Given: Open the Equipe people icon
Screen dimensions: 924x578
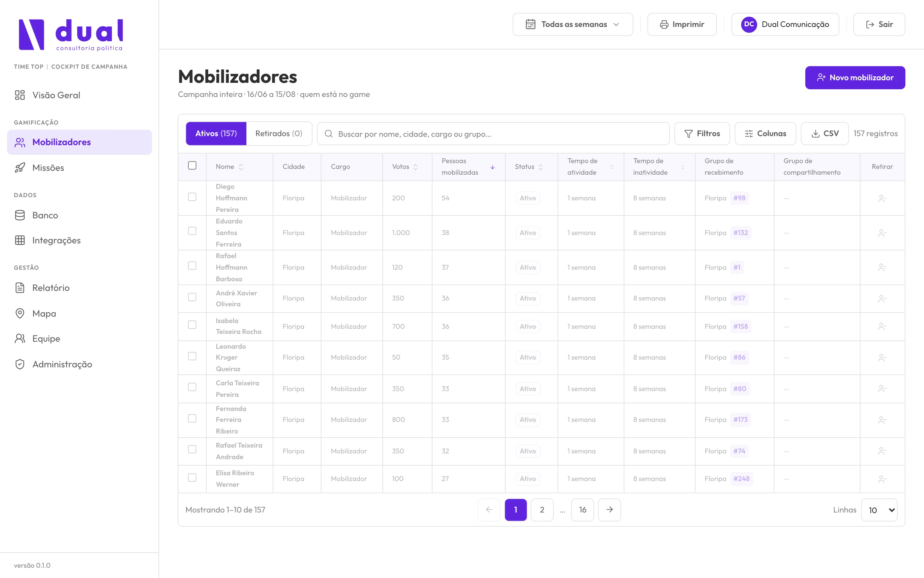Looking at the screenshot, I should point(20,339).
